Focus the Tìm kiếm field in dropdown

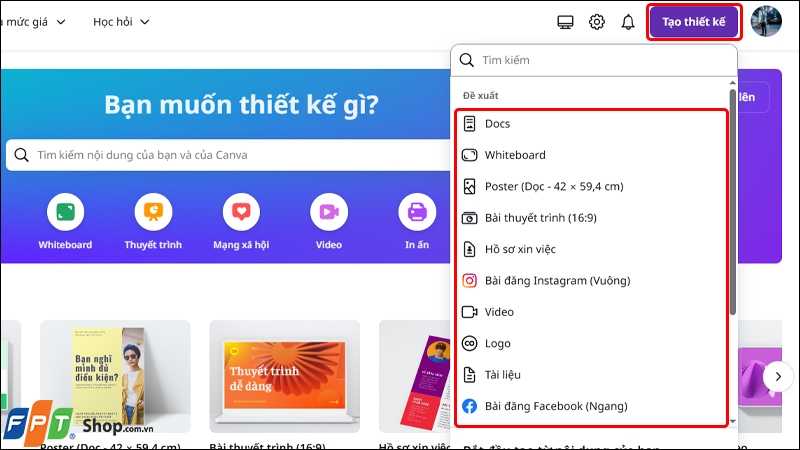tap(594, 60)
